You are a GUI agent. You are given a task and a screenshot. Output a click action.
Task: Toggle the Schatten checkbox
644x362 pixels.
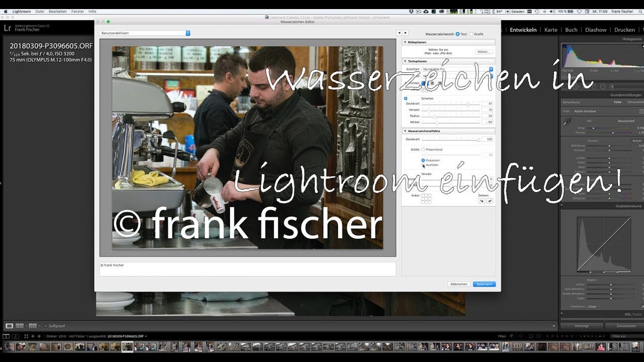click(406, 99)
